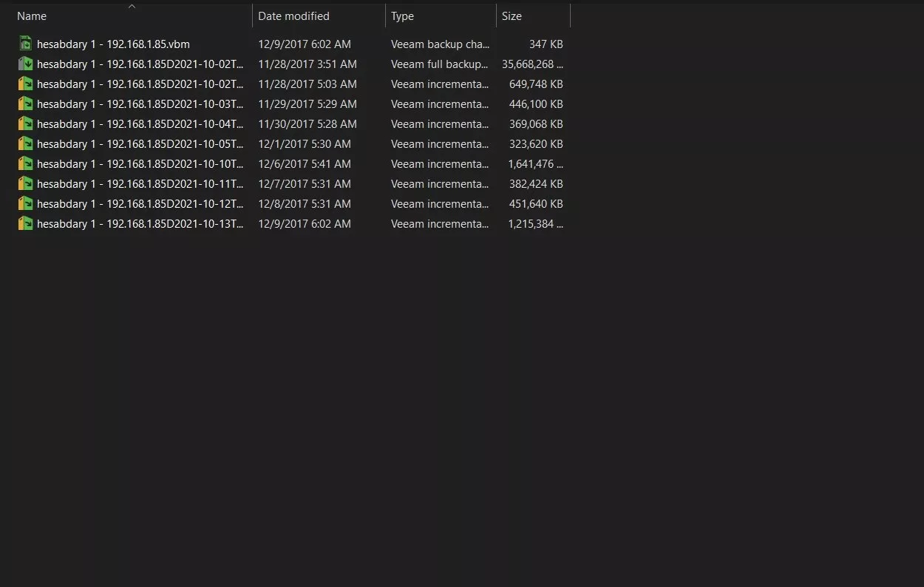Click date '12/8/2017 5:31 AM'

pos(305,204)
